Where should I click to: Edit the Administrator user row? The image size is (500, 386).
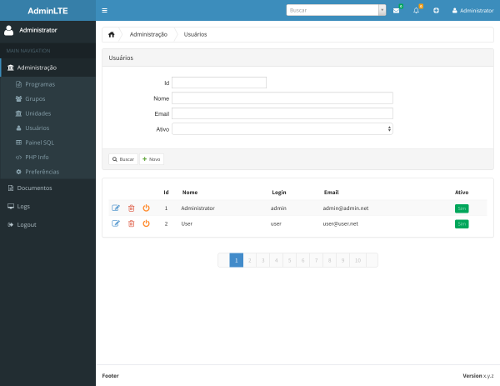click(x=115, y=208)
